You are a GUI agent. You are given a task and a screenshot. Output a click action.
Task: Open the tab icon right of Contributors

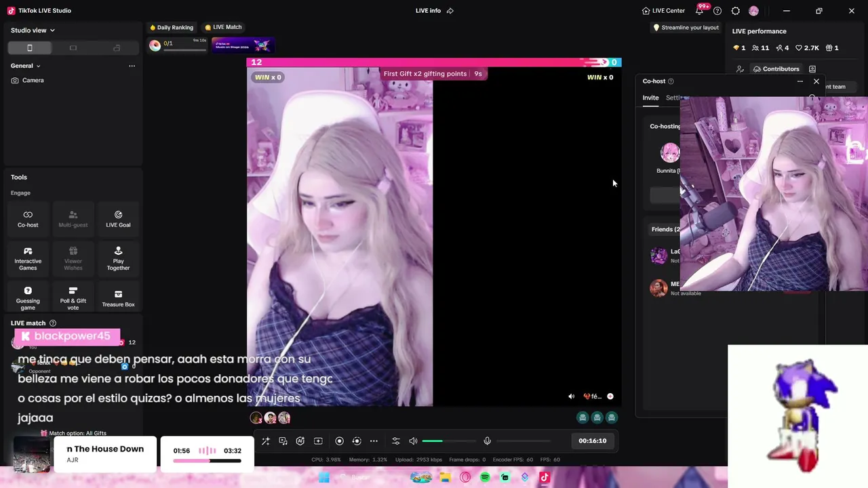click(x=812, y=69)
